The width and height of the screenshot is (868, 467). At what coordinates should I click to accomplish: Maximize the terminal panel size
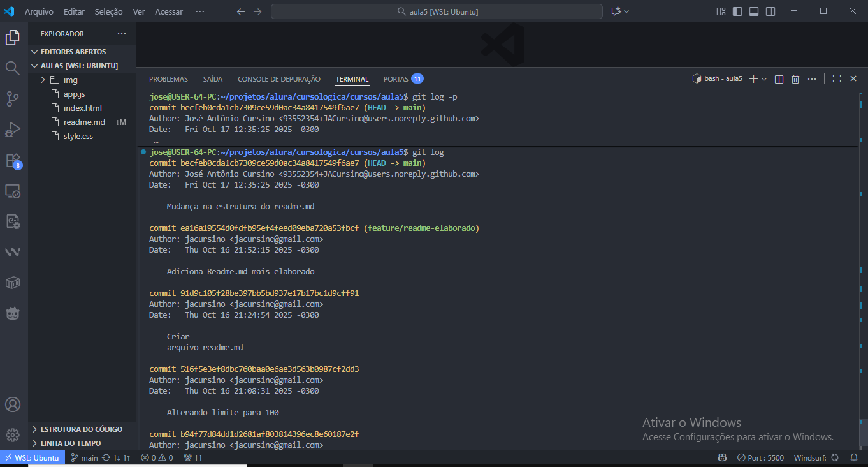click(x=837, y=79)
